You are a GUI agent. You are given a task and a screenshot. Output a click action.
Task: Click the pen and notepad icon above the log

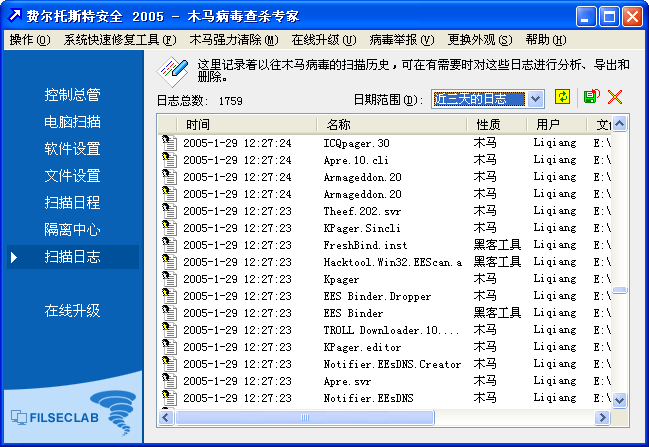coord(173,70)
